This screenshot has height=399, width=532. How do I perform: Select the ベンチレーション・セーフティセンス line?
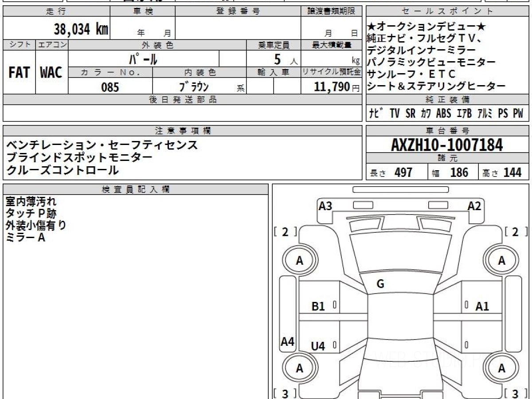point(102,145)
